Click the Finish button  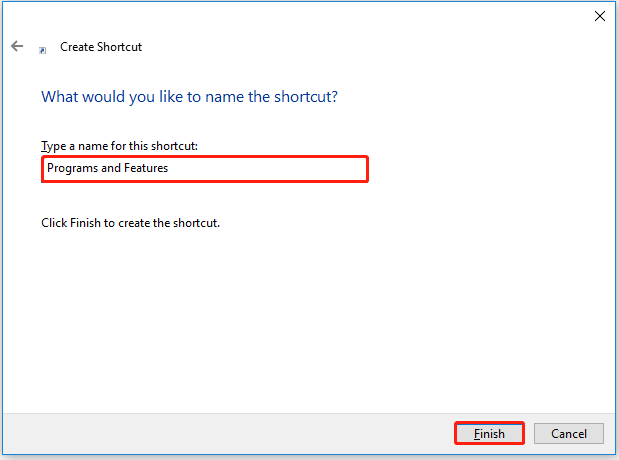(x=489, y=433)
